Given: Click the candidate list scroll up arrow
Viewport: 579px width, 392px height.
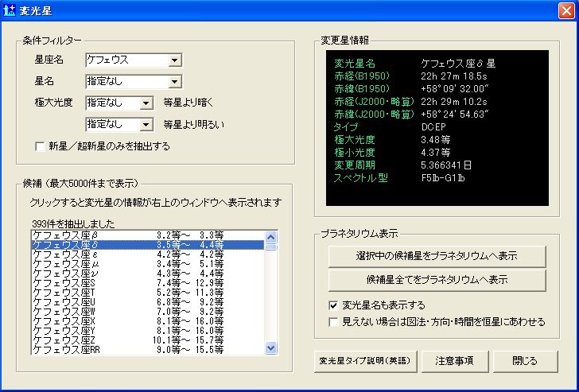Looking at the screenshot, I should tap(270, 236).
